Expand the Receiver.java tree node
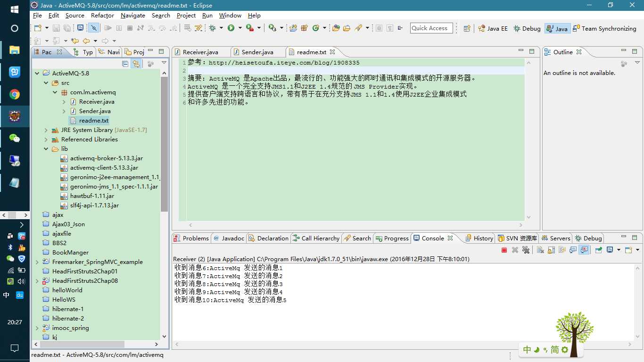 [x=64, y=102]
